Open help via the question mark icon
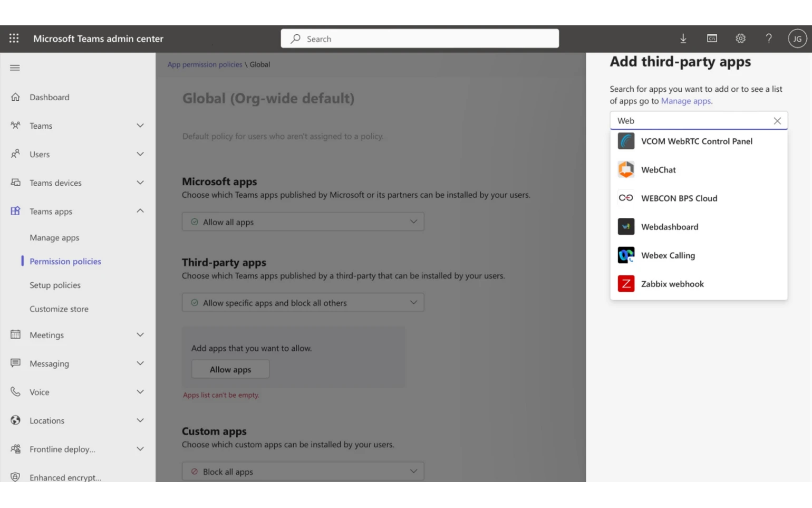 coord(769,39)
